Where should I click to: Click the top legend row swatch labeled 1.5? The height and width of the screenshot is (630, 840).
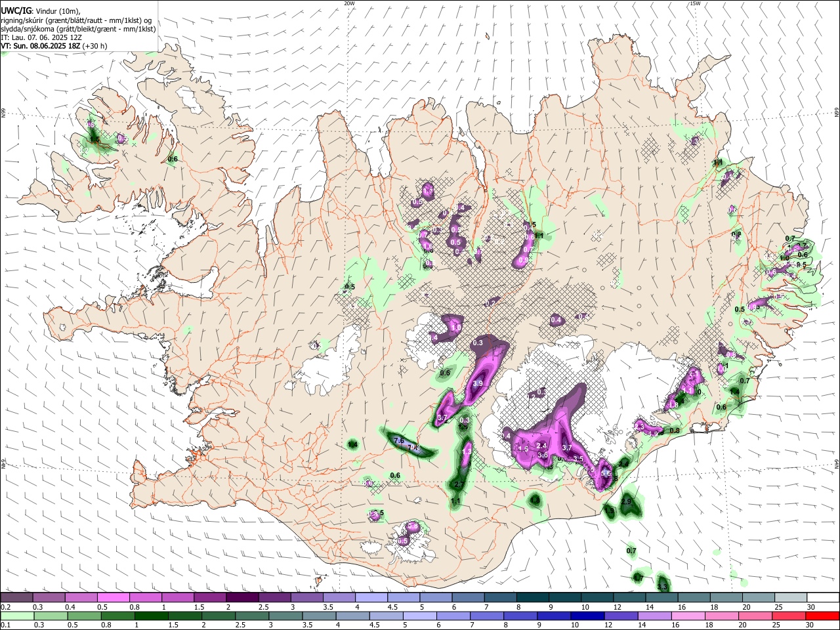pos(210,598)
